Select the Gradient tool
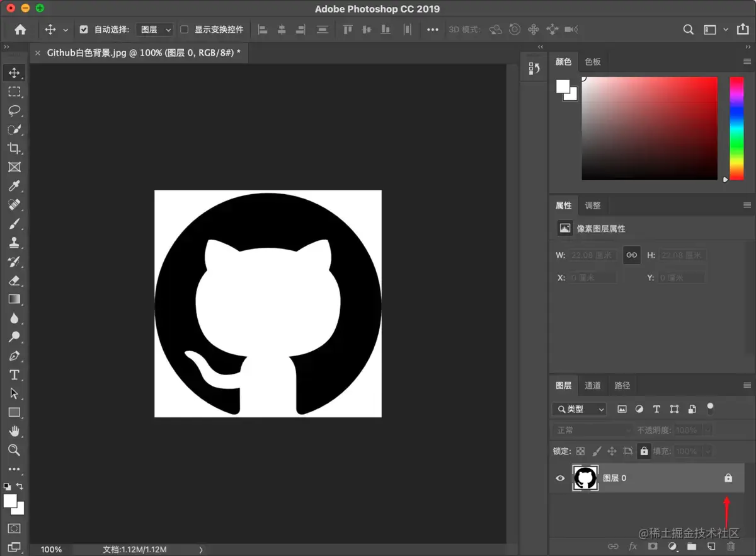This screenshot has height=556, width=756. [x=14, y=299]
